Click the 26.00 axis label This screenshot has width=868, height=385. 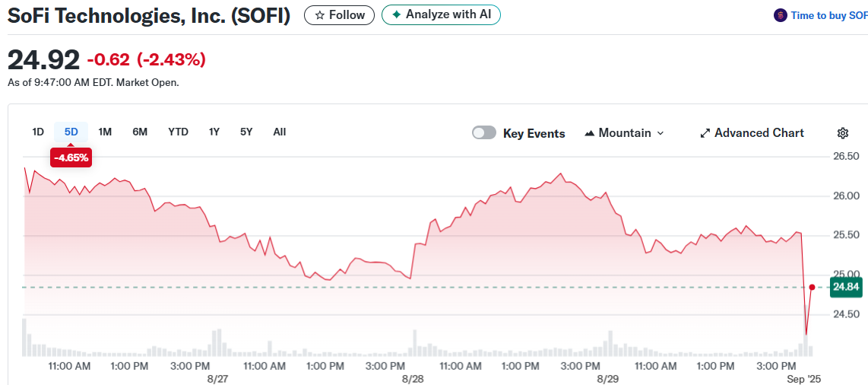[846, 196]
